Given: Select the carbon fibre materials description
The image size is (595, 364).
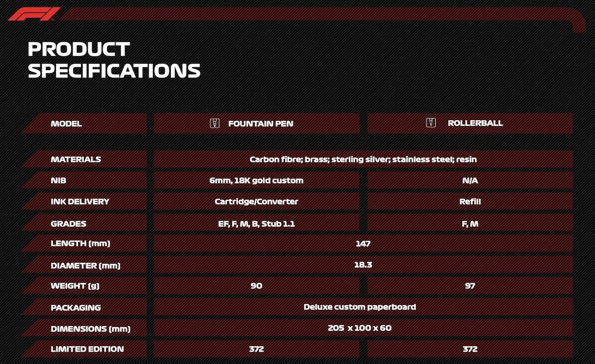Looking at the screenshot, I should pyautogui.click(x=363, y=159).
